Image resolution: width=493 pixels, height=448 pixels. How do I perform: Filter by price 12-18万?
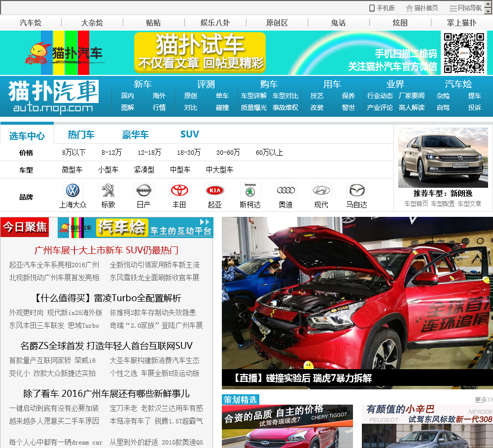(x=149, y=152)
